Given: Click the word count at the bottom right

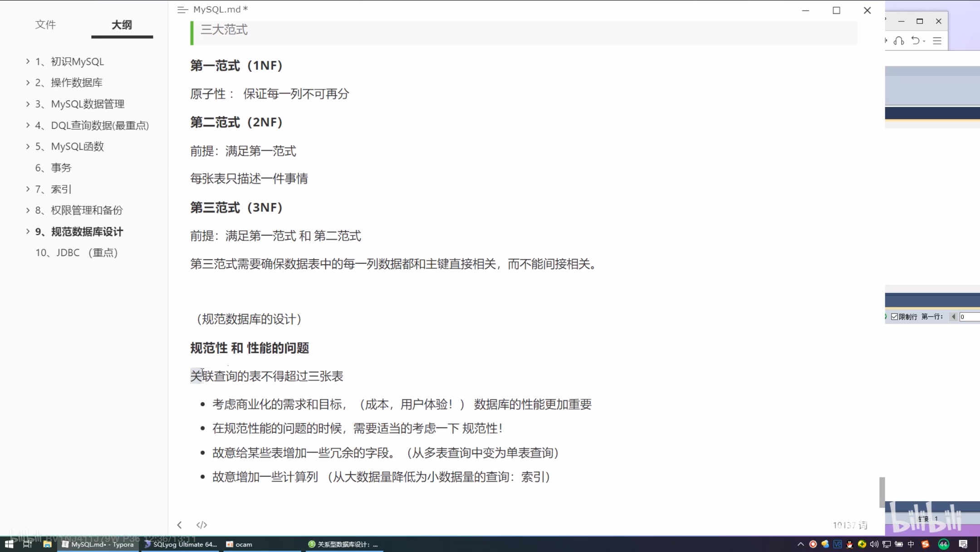Looking at the screenshot, I should [850, 525].
